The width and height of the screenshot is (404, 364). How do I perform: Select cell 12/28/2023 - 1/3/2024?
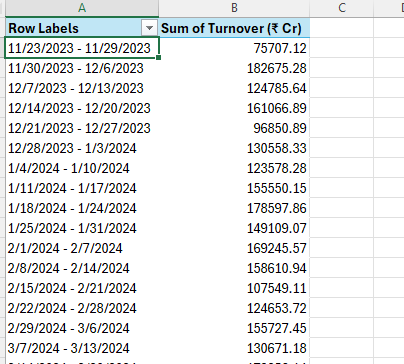pos(82,148)
